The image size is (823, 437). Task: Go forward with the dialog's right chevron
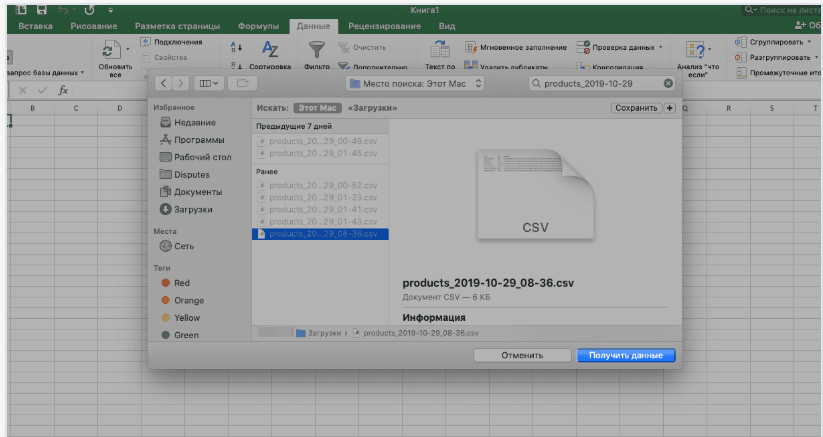click(x=181, y=83)
